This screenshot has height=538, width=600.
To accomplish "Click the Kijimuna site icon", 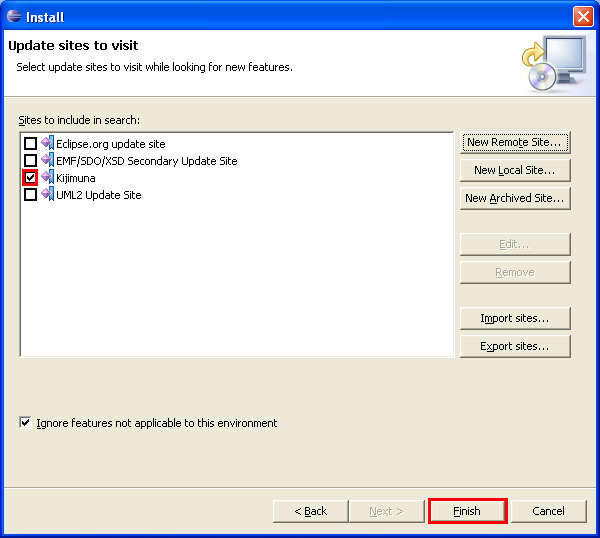I will 47,178.
